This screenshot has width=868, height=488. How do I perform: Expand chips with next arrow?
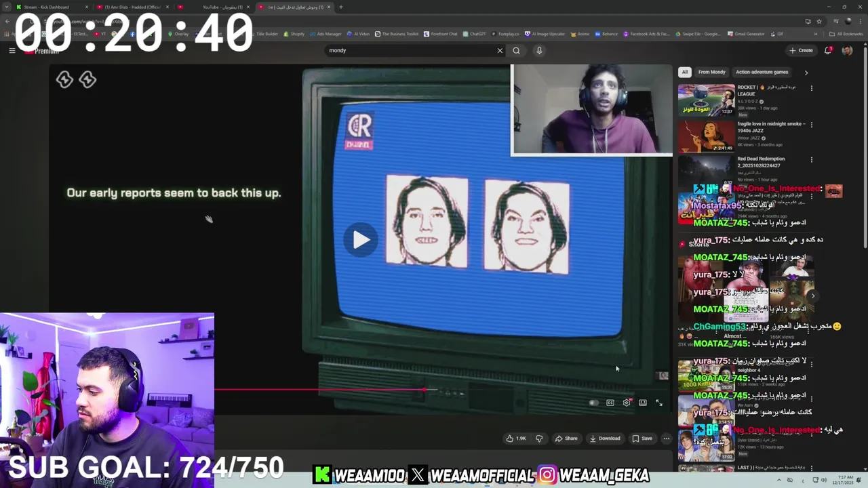(806, 73)
